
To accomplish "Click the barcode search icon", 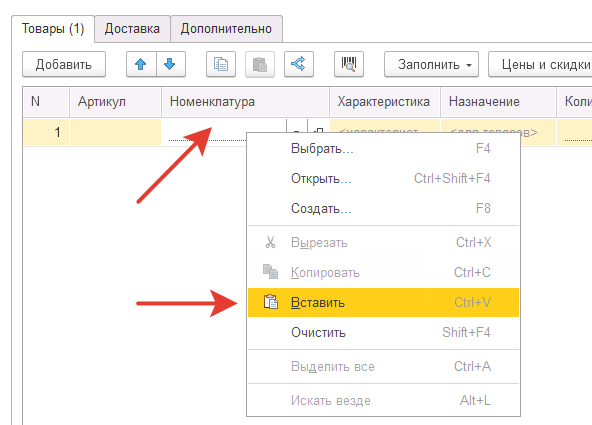I will point(349,65).
